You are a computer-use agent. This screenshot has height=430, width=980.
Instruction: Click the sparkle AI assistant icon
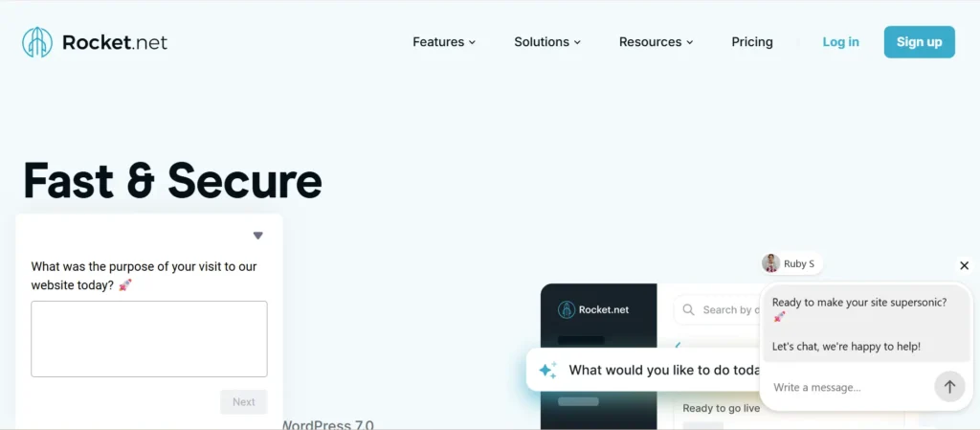(547, 370)
